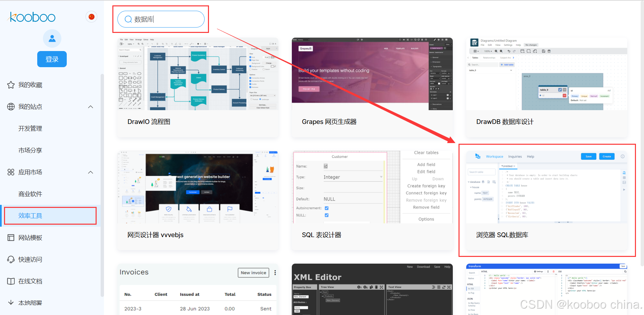Open 快速访问 menu item
Image resolution: width=644 pixels, height=315 pixels.
click(x=30, y=260)
